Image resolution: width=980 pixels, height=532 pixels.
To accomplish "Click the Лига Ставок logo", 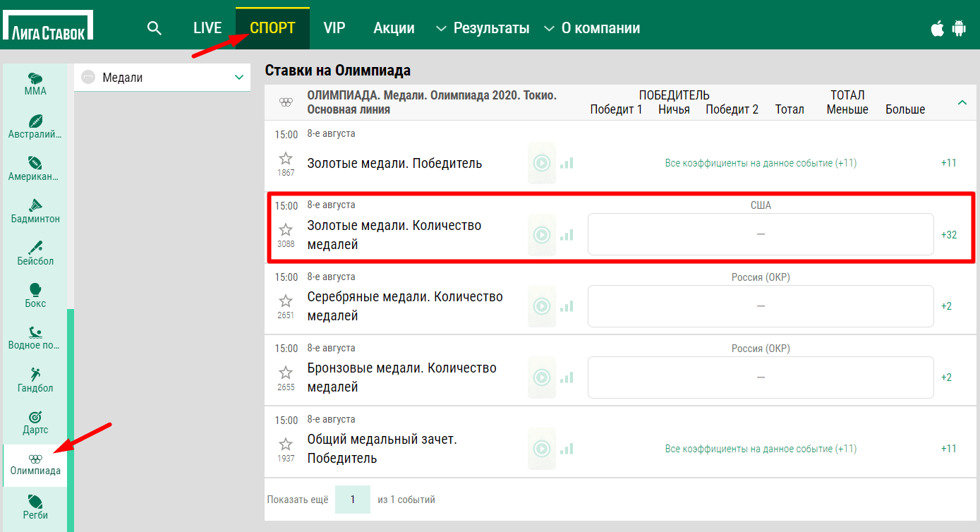I will pyautogui.click(x=48, y=27).
